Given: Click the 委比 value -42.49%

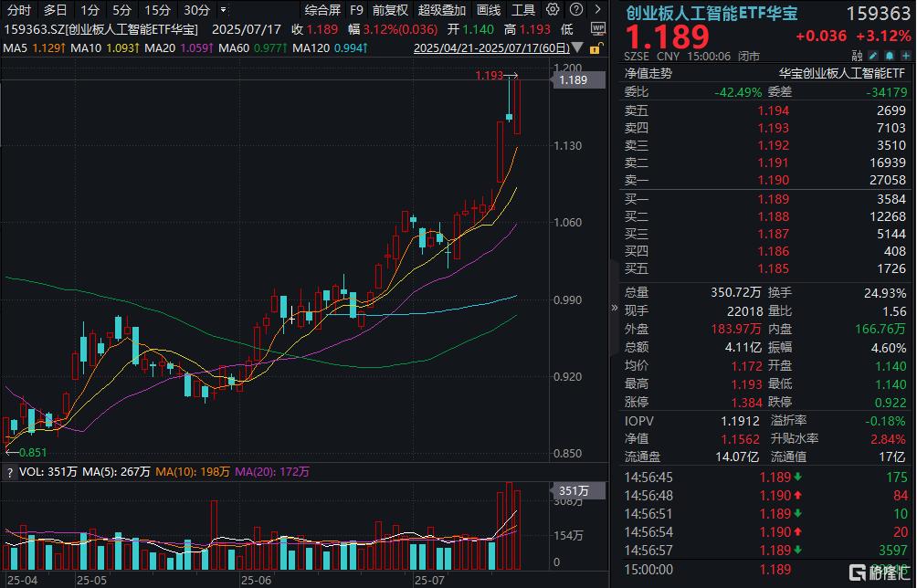Looking at the screenshot, I should click(x=738, y=92).
